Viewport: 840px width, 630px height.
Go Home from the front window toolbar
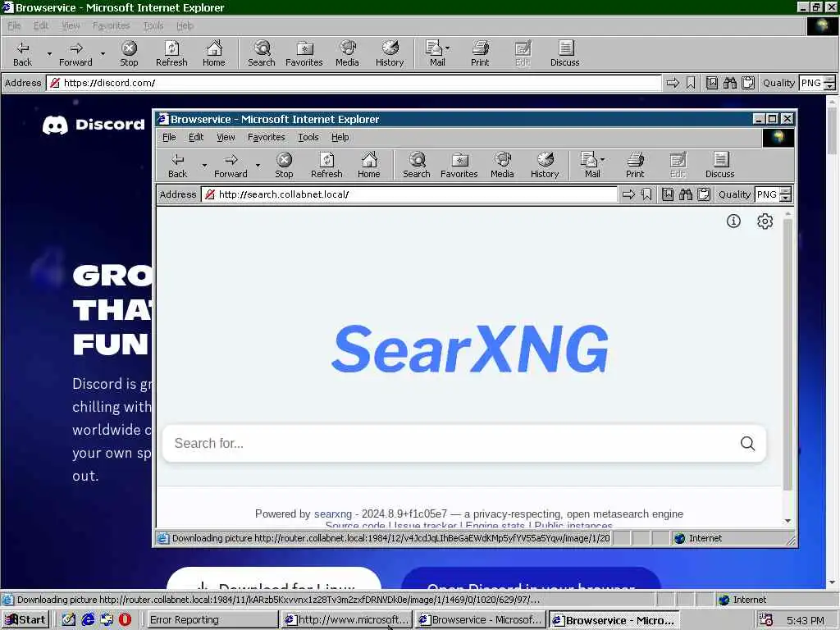(368, 166)
